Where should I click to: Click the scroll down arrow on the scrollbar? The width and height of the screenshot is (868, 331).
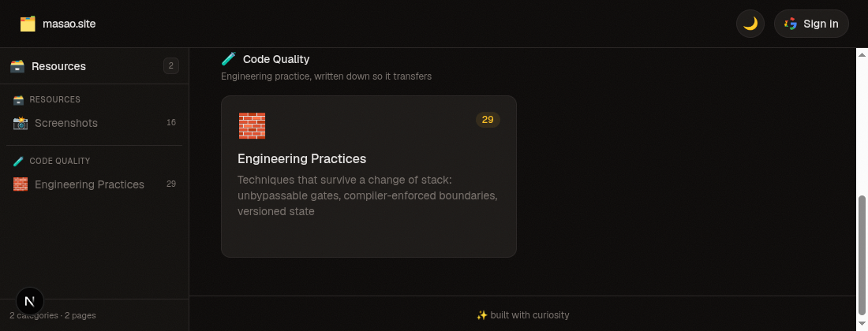click(x=862, y=323)
